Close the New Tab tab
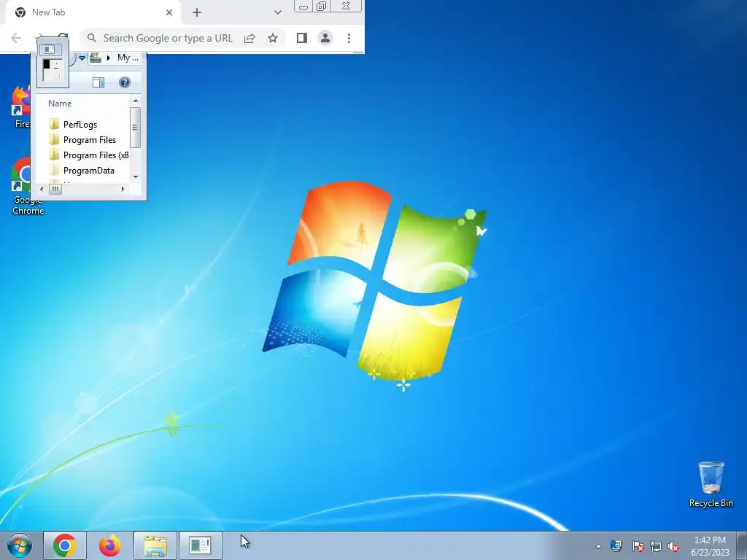Viewport: 747px width, 560px height. click(169, 12)
